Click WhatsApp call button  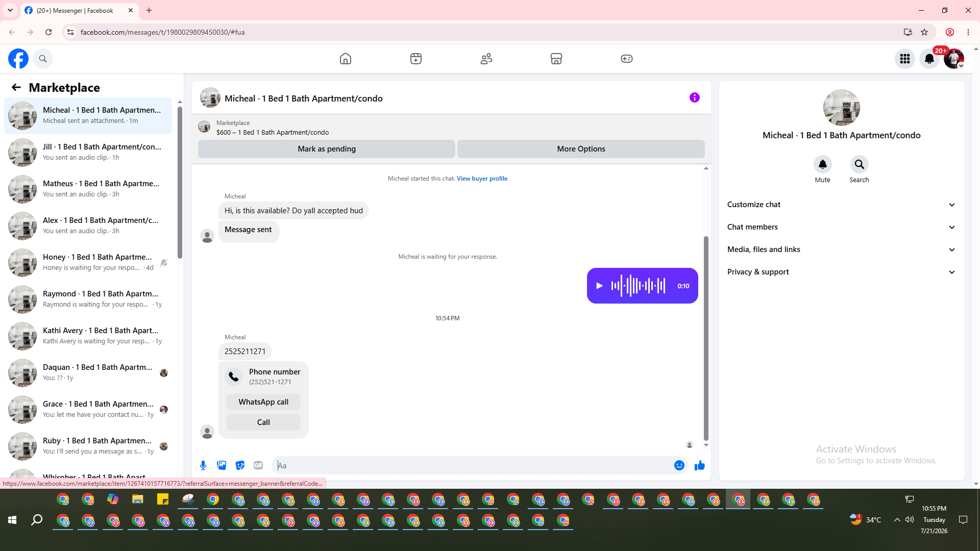(263, 402)
